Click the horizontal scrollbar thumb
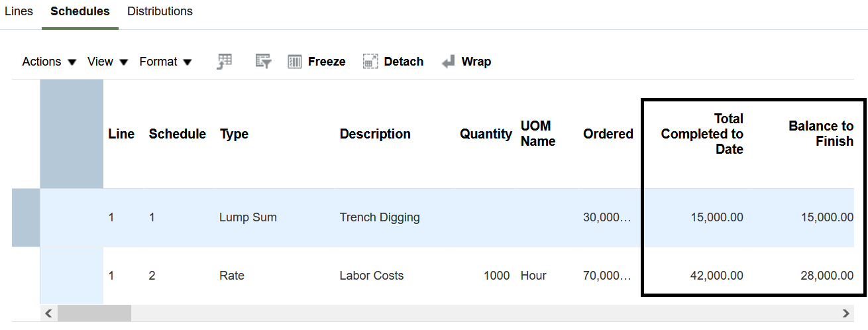This screenshot has height=330, width=868. 94,313
